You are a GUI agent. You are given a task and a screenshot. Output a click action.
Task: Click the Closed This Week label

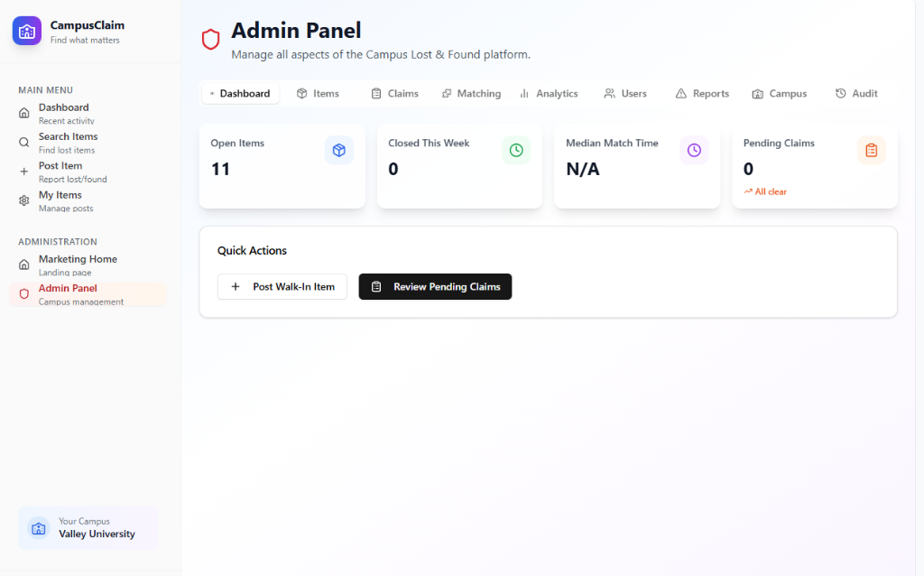tap(429, 143)
